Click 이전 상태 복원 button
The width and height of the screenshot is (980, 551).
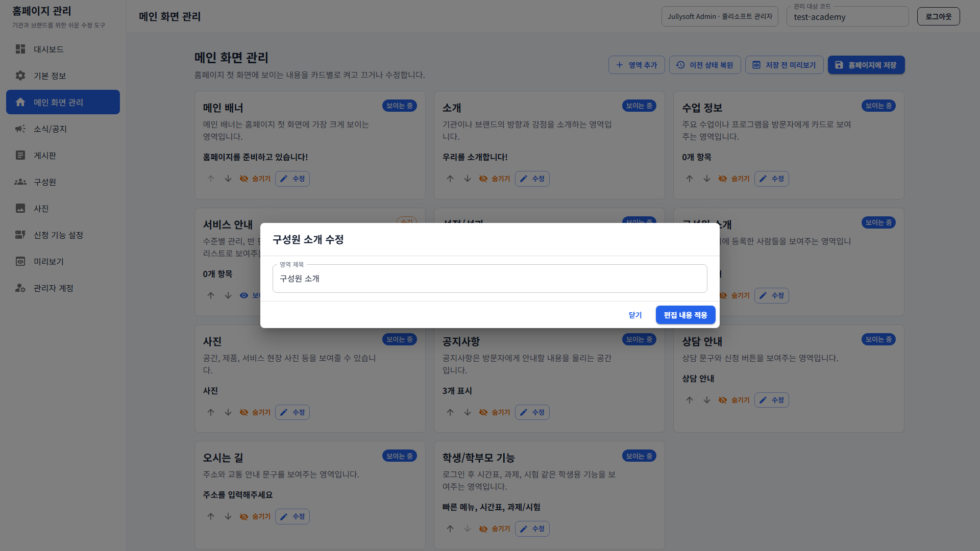click(x=705, y=65)
